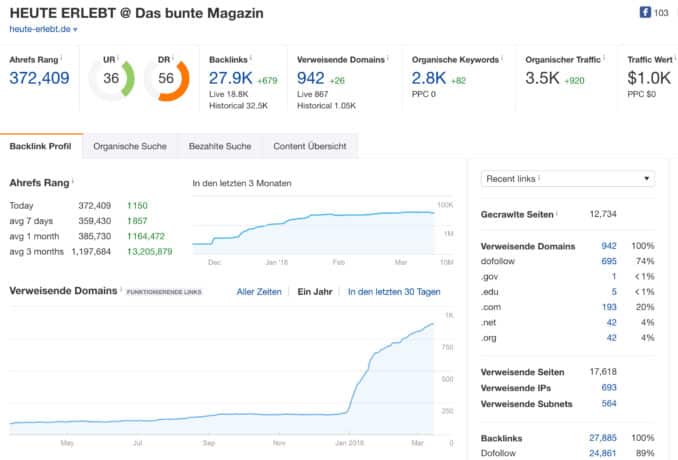Click the Historical 32.5K backlinks text
The image size is (678, 460).
238,106
